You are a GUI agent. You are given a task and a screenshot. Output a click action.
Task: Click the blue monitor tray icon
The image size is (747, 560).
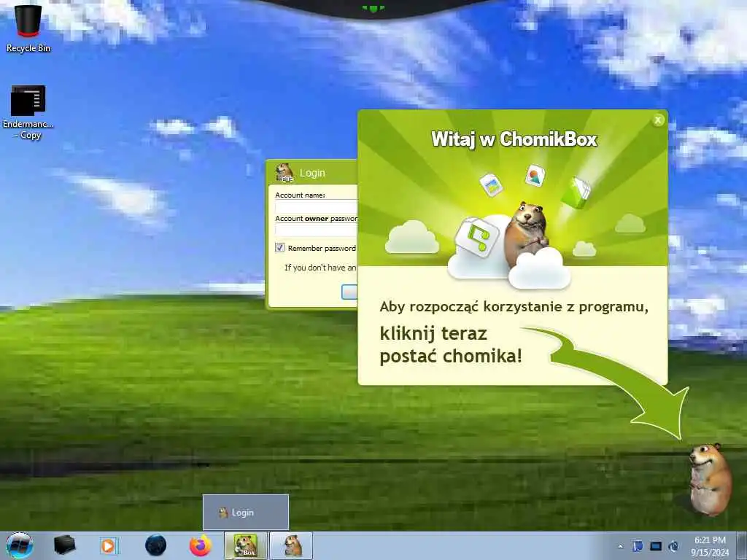tap(656, 546)
